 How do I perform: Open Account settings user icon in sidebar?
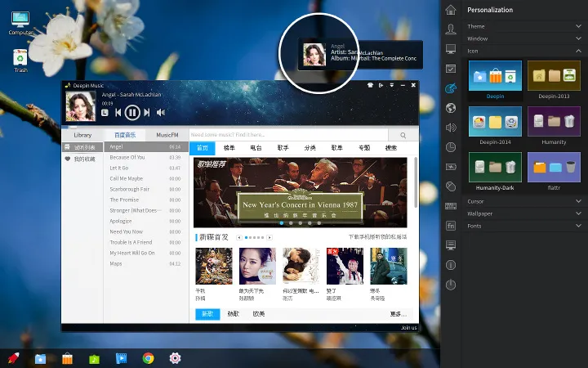coord(451,29)
